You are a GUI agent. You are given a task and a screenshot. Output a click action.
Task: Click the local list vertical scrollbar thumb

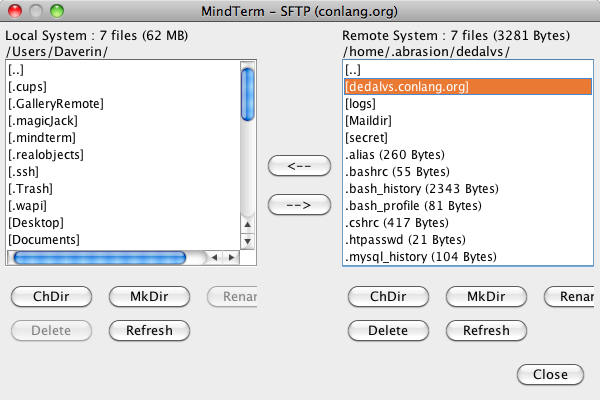248,94
